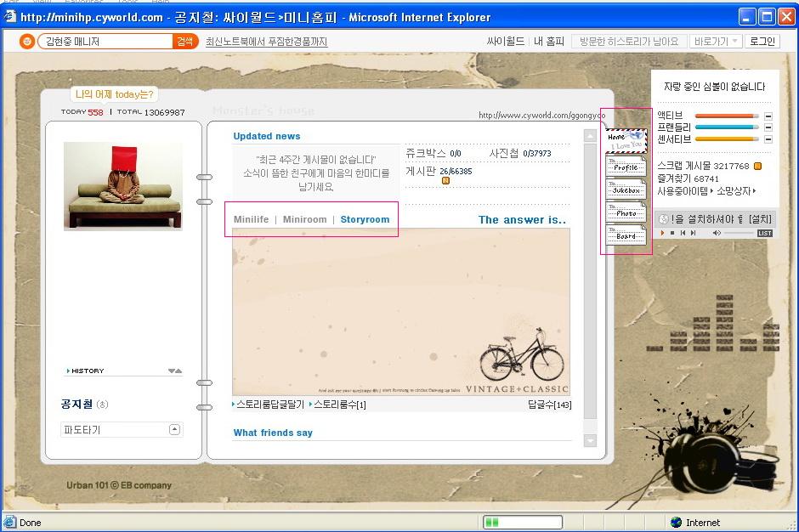Click the 나의 어제 today는? speech bubble
Image resolution: width=799 pixels, height=532 pixels.
[114, 94]
